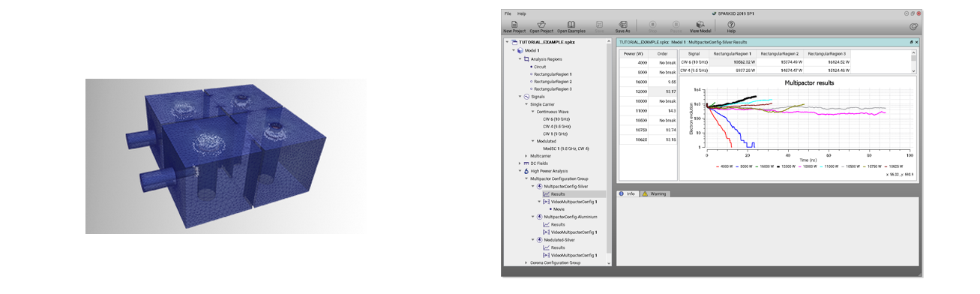Click the signal table scrollbar down arrow
The width and height of the screenshot is (980, 294).
pyautogui.click(x=913, y=70)
